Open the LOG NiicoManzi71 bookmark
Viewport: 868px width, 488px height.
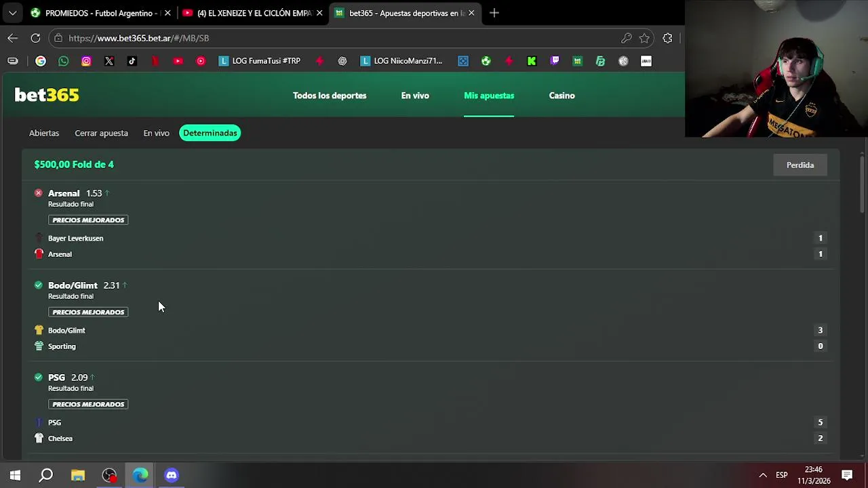[x=401, y=61]
